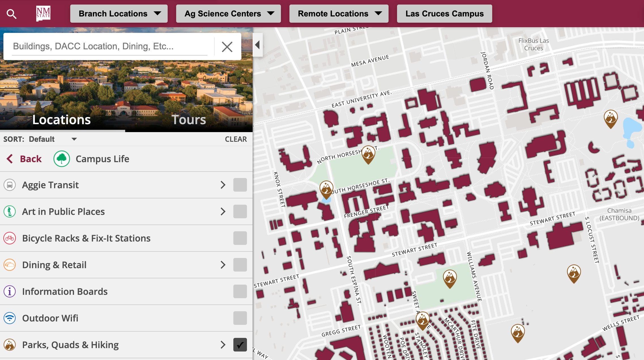
Task: Expand the Dining & Retail chevron
Action: [223, 265]
